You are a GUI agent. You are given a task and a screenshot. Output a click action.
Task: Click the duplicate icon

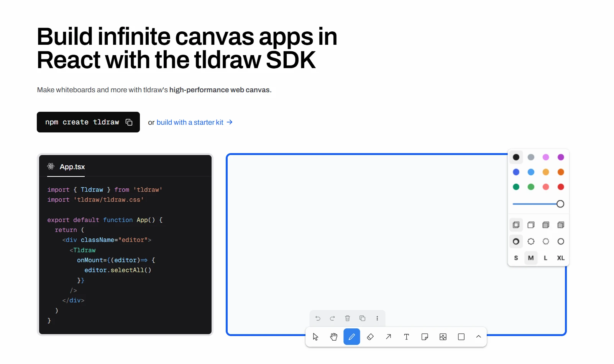(362, 318)
